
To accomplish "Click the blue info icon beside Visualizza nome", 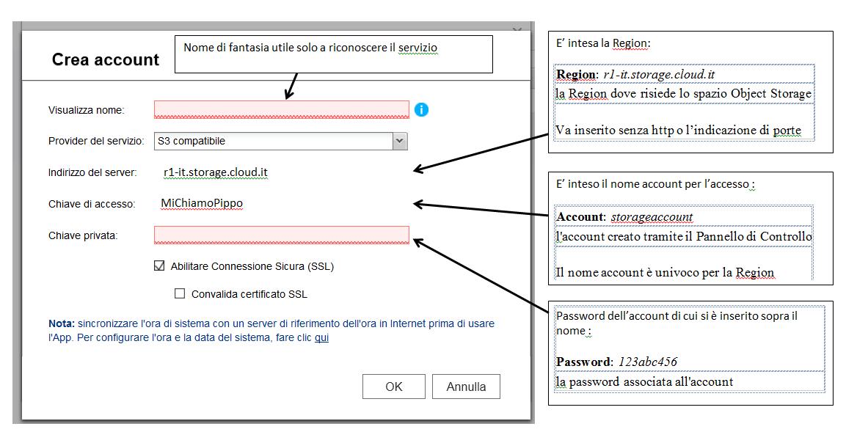I will (x=421, y=110).
